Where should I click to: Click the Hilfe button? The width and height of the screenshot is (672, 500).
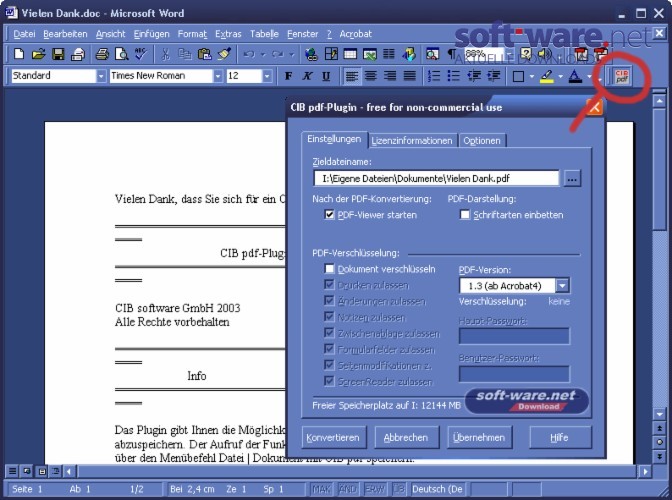[x=560, y=437]
